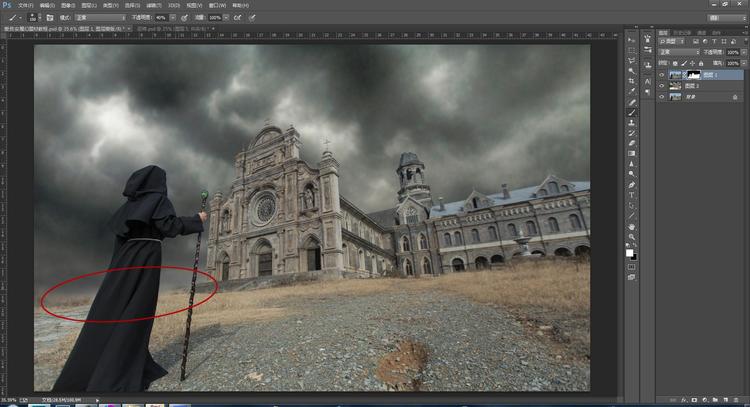Click the white foreground color swatch

629,253
